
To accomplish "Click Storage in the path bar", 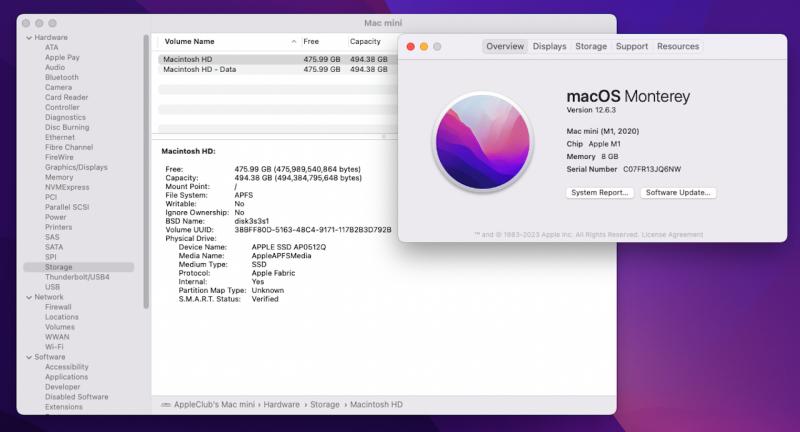I will point(325,404).
